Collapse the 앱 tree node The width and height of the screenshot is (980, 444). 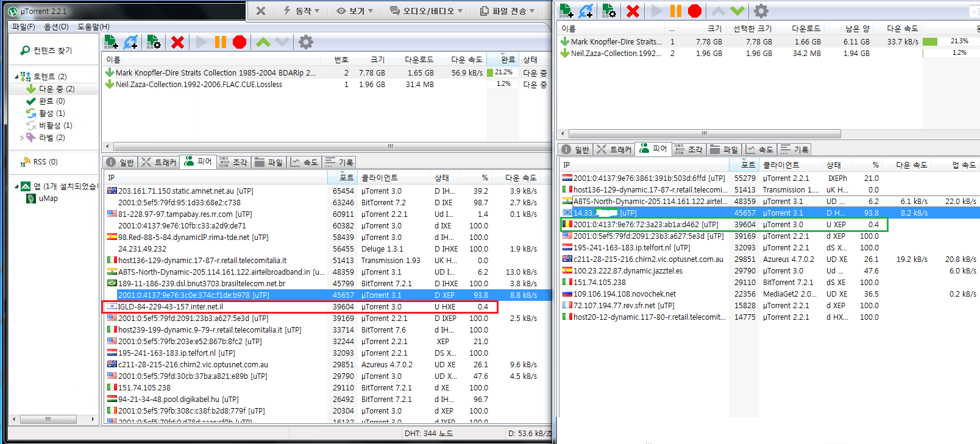(x=16, y=186)
